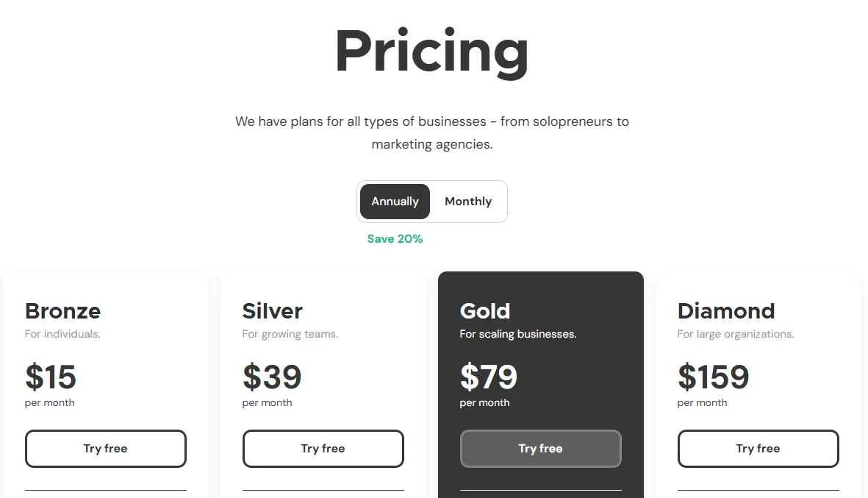This screenshot has height=498, width=868.
Task: Select the Silver plan card
Action: tap(323, 353)
